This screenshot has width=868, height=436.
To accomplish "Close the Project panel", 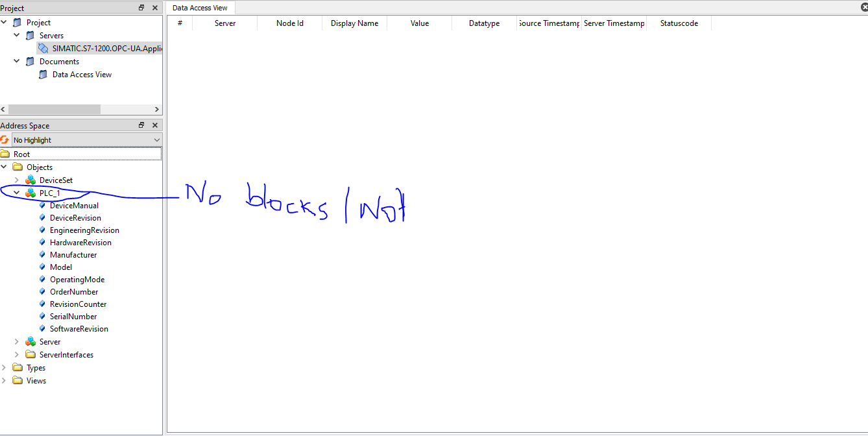I will click(154, 8).
